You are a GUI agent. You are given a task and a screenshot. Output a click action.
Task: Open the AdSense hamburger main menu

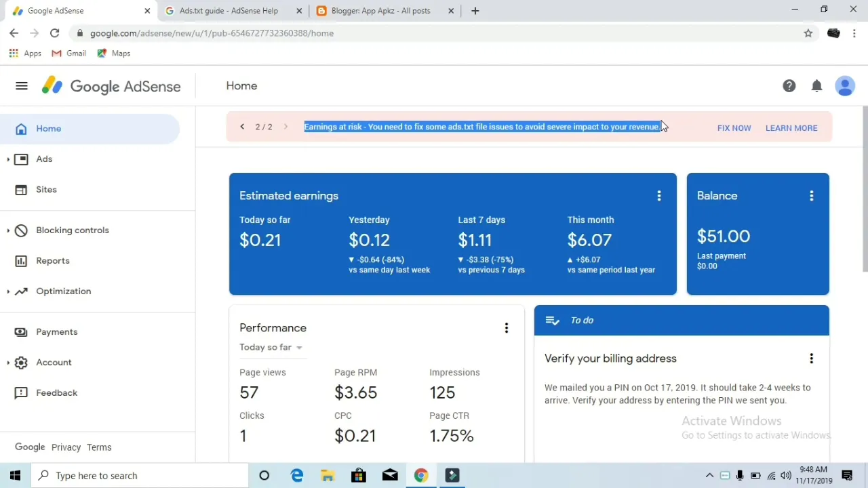[22, 86]
